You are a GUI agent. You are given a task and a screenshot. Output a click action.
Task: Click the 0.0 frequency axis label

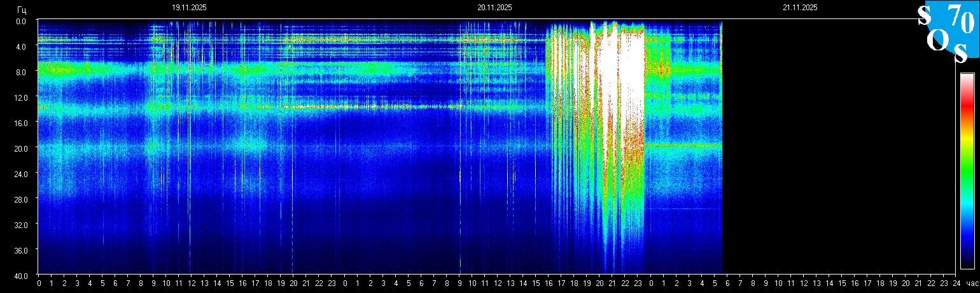pos(20,21)
